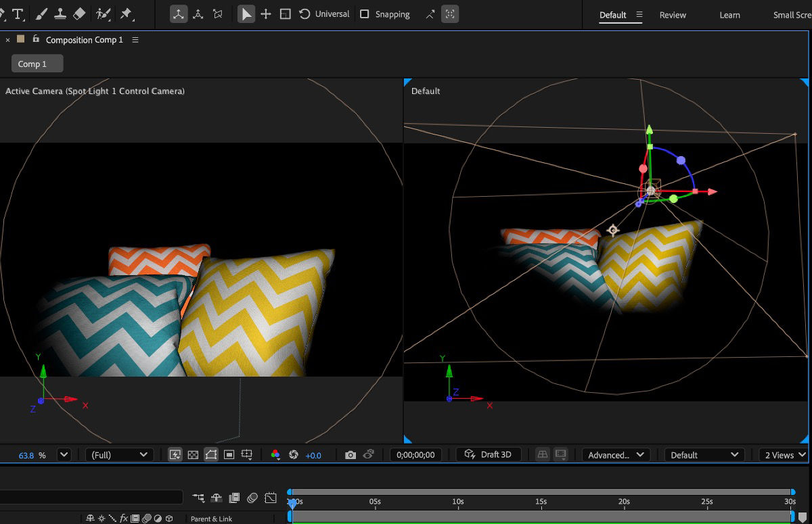Click the current timecode field

click(x=413, y=454)
